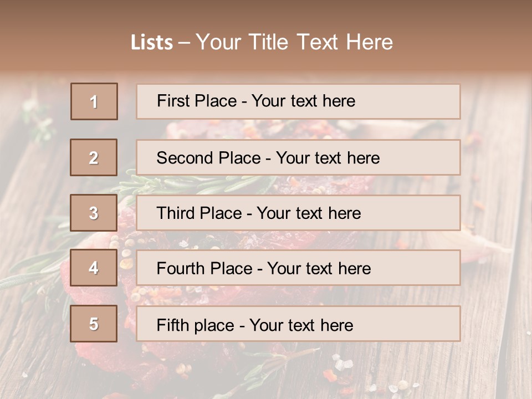Select the number 1 box

pos(94,101)
